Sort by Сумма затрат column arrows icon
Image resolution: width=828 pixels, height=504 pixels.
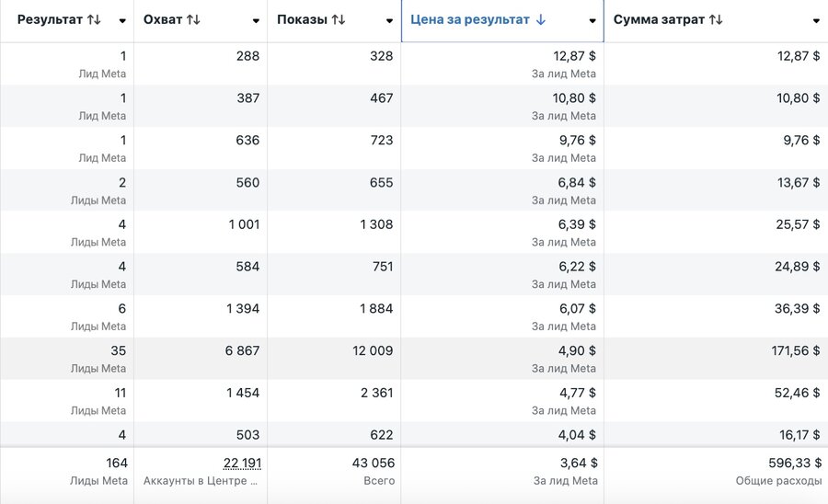716,20
